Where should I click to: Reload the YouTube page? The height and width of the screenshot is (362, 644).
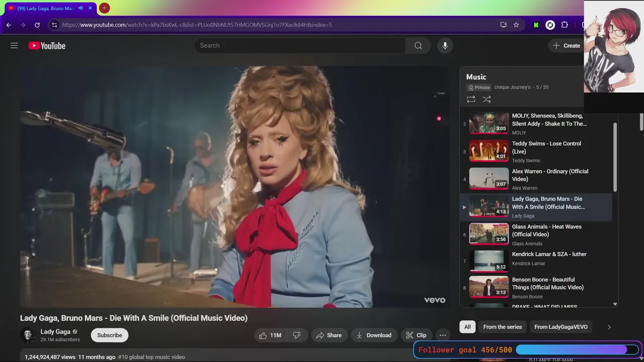(37, 25)
